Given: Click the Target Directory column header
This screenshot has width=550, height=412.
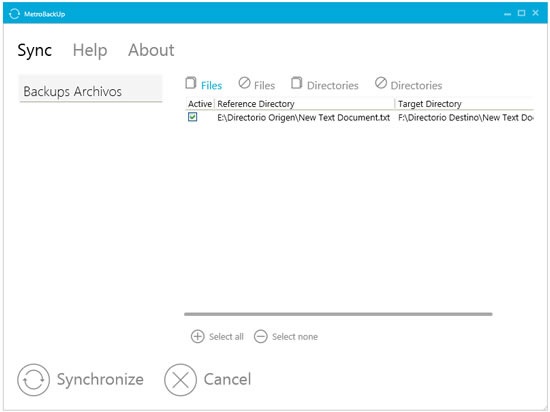Looking at the screenshot, I should (465, 104).
